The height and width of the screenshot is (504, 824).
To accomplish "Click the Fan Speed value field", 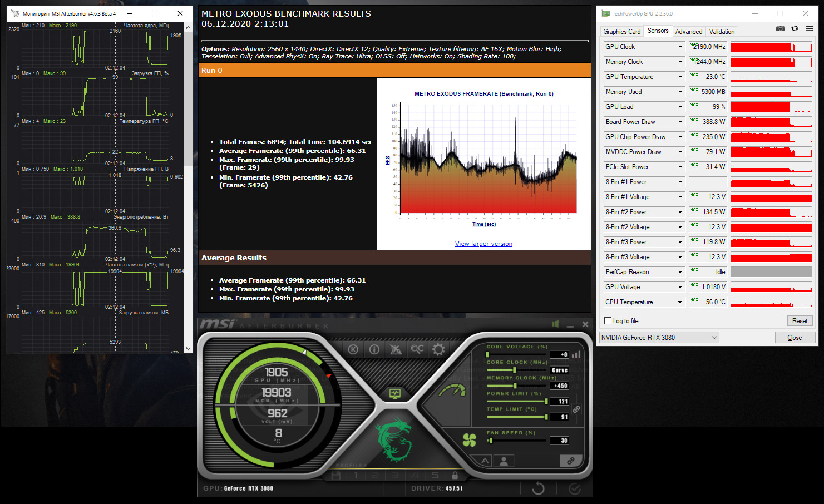I will tap(559, 441).
